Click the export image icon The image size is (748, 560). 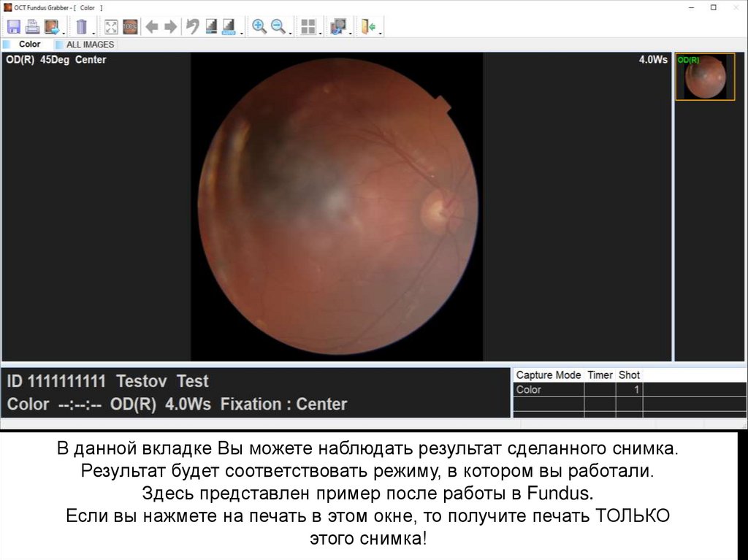(51, 27)
